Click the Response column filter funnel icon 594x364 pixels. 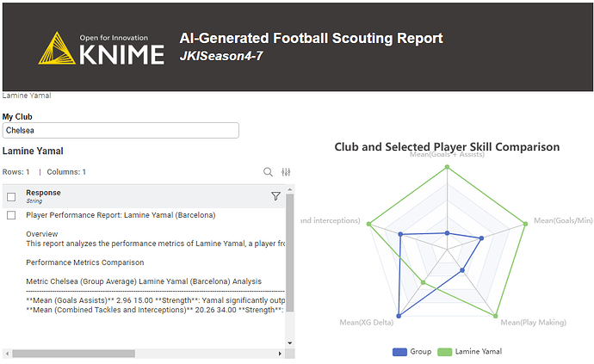tap(275, 196)
